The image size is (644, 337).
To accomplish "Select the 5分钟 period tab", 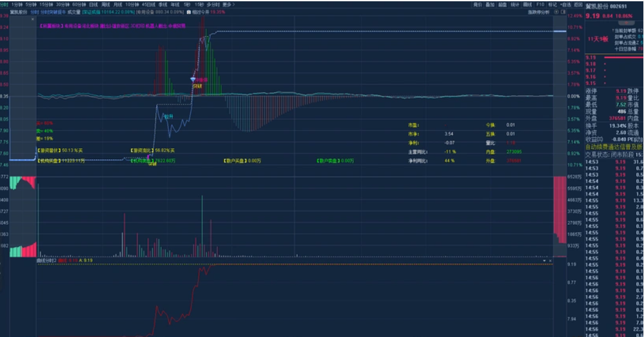I will [x=31, y=4].
